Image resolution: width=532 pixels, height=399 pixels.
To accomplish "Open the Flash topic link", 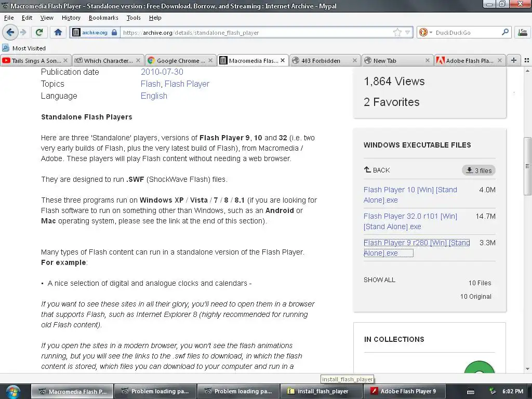I will pos(151,84).
